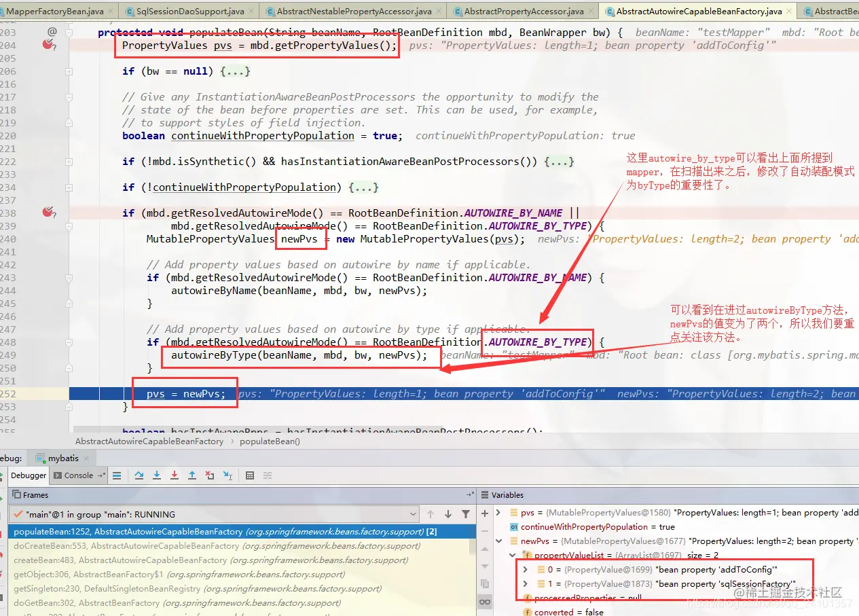
Task: Expand folded block after hasInstantiationAwareBeanPostProcessors()
Action: tap(559, 161)
